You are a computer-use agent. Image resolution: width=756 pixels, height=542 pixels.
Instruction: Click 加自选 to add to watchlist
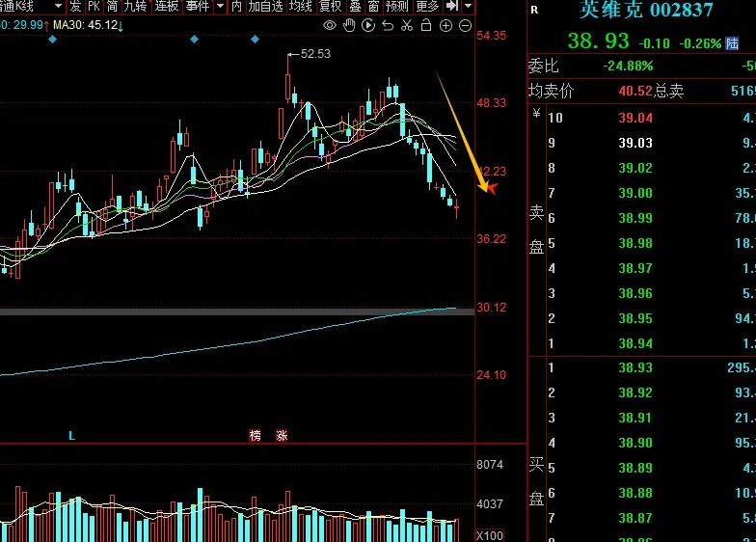[266, 6]
